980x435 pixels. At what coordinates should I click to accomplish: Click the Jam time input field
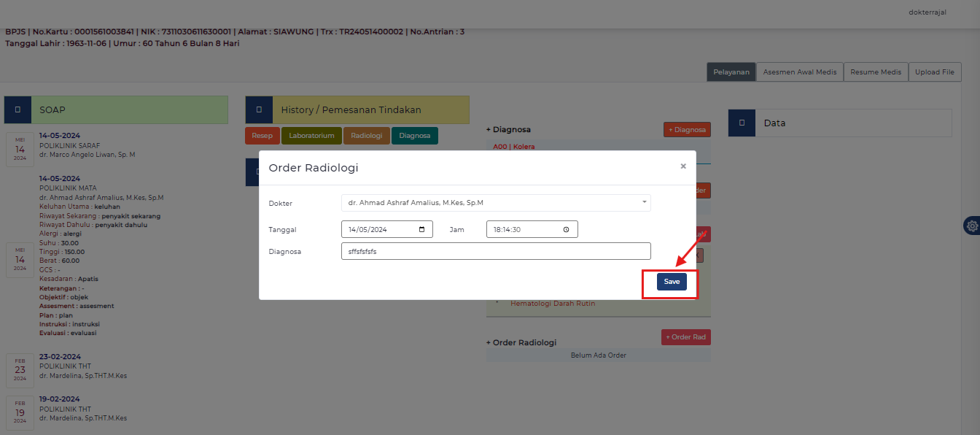[x=525, y=229]
